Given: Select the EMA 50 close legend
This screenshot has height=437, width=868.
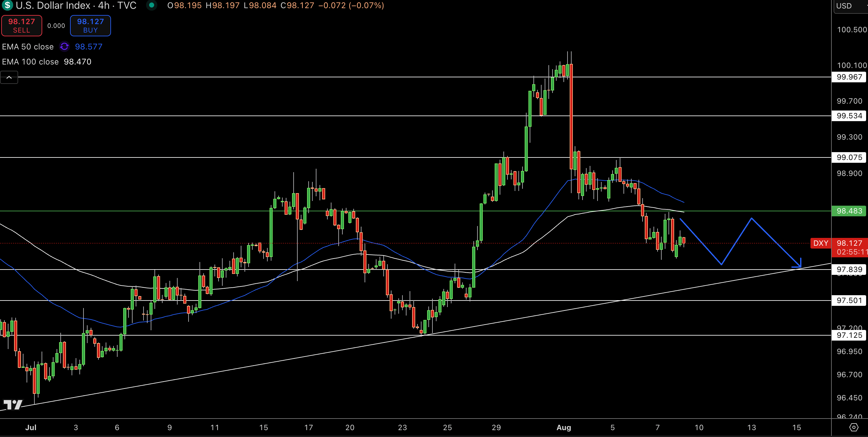Looking at the screenshot, I should point(28,47).
